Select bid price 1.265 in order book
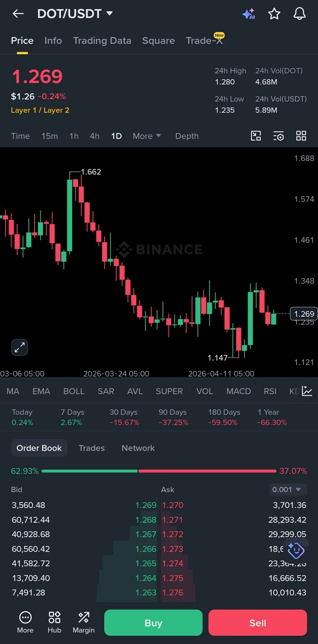The image size is (318, 644). [x=146, y=563]
